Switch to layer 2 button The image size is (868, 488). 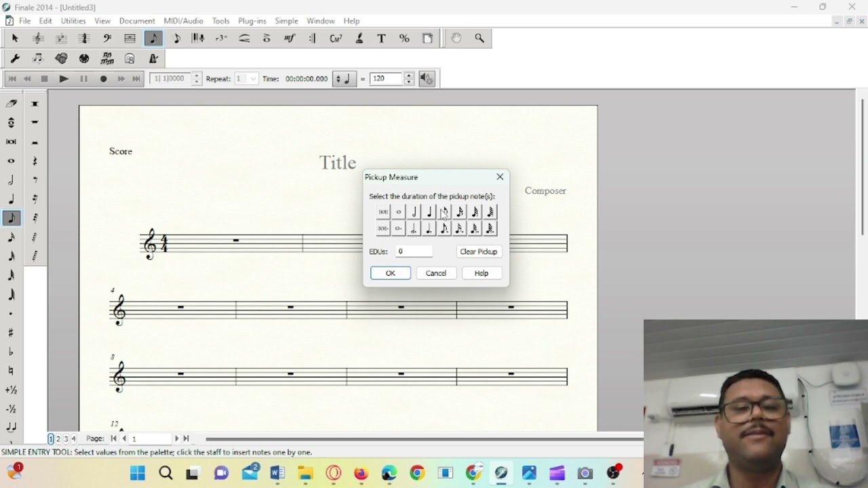[x=58, y=439]
